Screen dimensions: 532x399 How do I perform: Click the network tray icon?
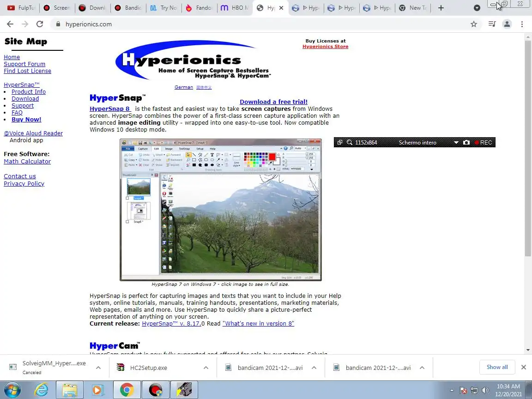click(474, 391)
